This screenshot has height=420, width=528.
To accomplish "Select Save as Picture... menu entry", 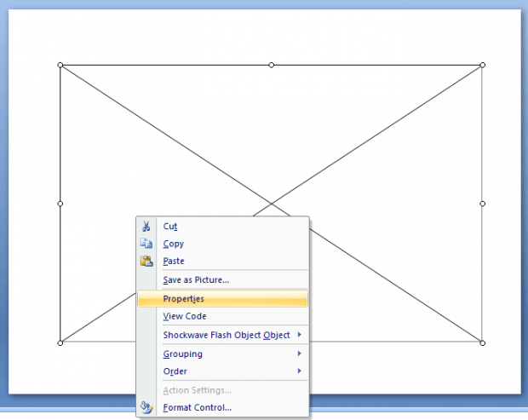I will (222, 280).
